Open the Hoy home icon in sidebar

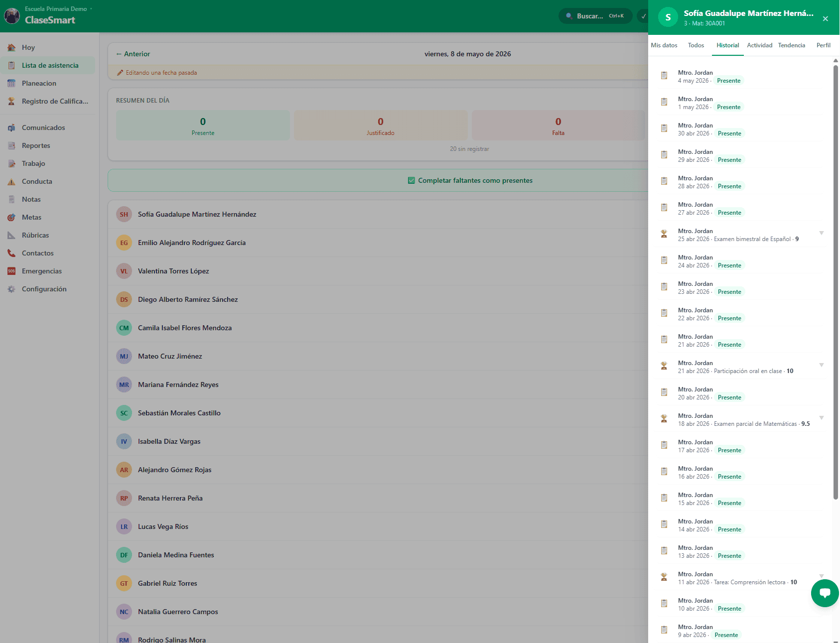point(11,47)
